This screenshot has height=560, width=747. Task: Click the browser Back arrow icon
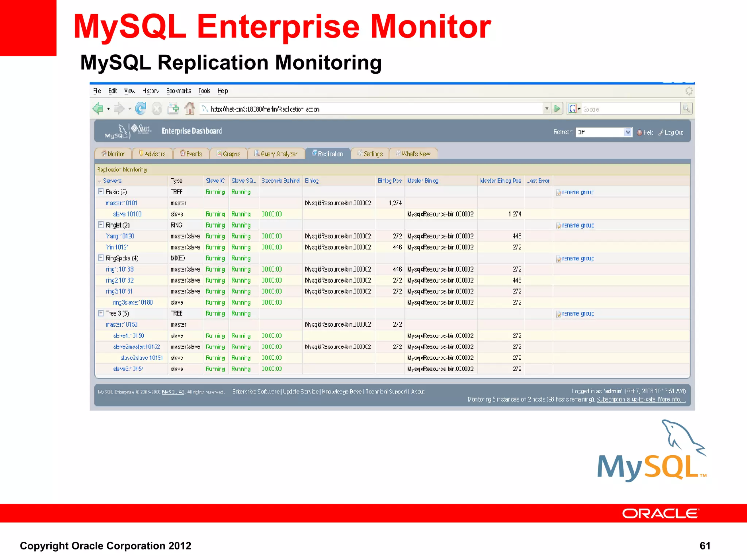tap(98, 109)
